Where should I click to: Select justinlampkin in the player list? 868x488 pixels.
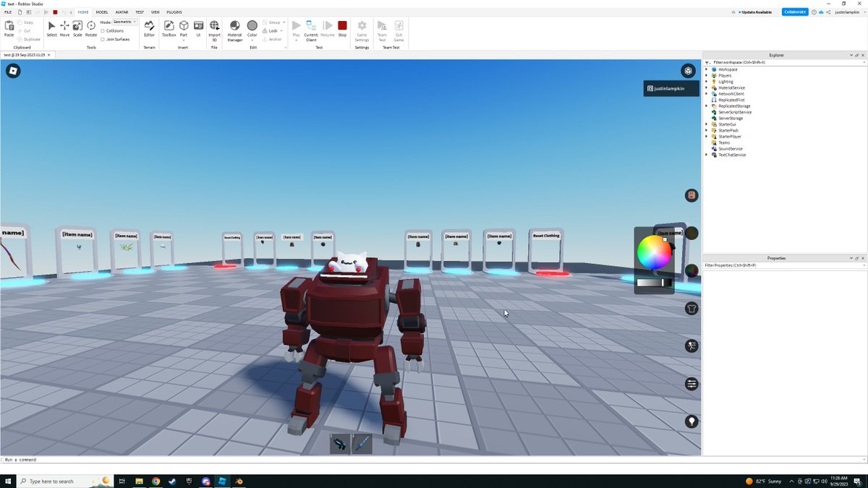click(x=671, y=88)
